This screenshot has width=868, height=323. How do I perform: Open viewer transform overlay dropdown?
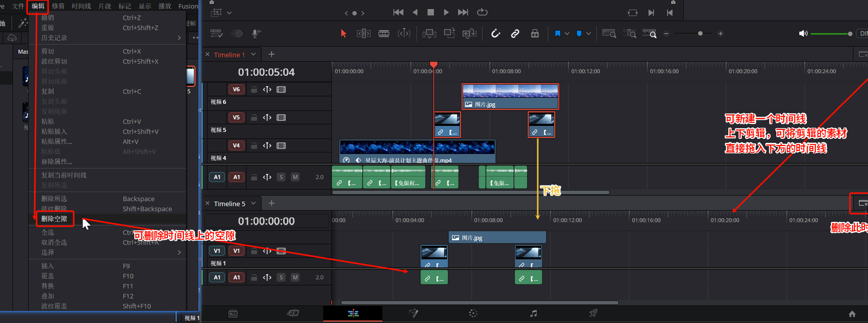[x=229, y=13]
